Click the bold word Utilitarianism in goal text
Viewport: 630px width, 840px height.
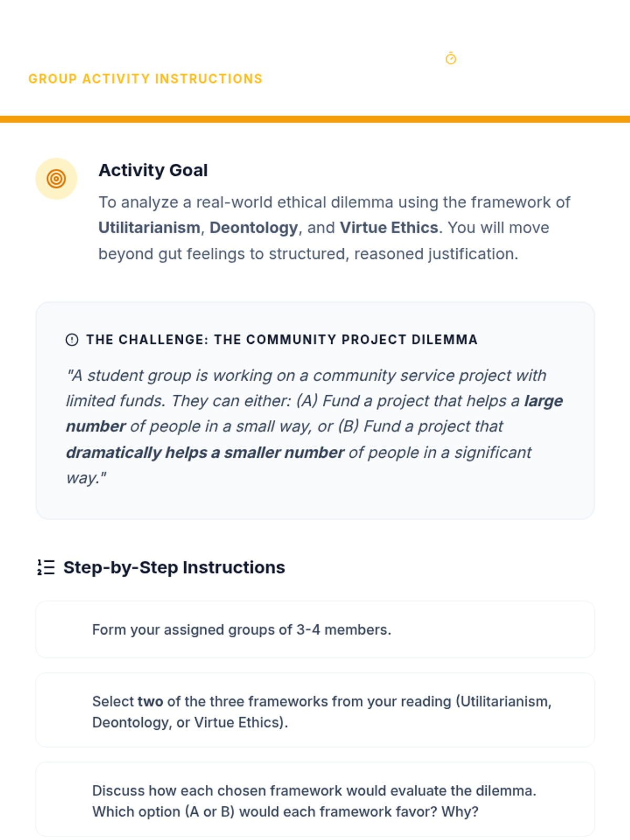point(149,227)
